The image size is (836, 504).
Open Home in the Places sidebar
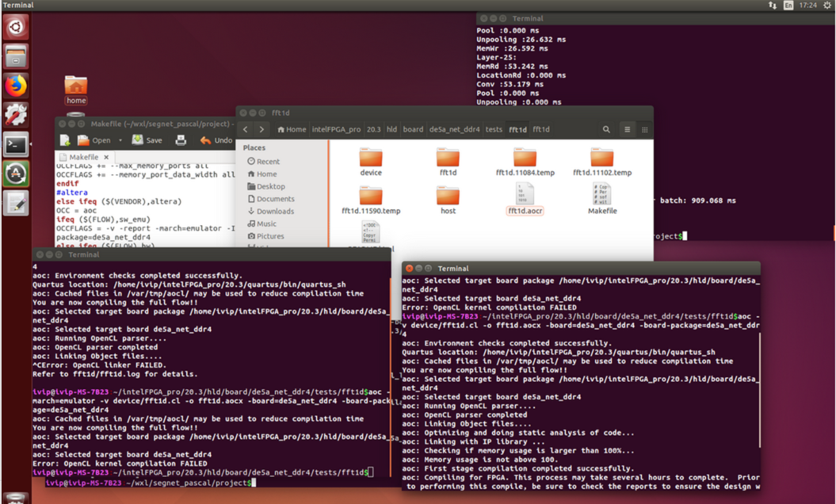pyautogui.click(x=262, y=174)
